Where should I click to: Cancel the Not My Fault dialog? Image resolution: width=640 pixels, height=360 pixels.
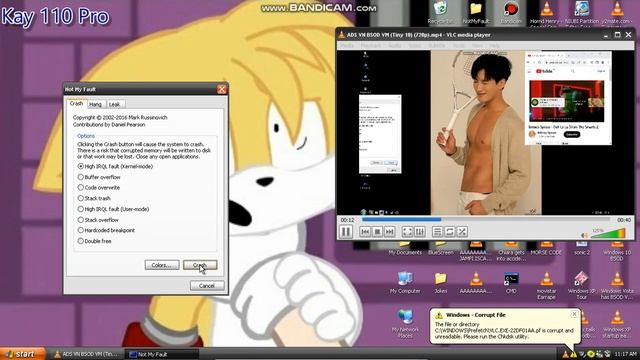pyautogui.click(x=207, y=286)
